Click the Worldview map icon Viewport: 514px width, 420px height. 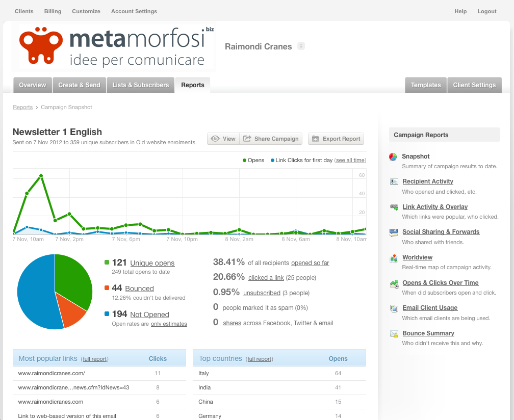(394, 258)
